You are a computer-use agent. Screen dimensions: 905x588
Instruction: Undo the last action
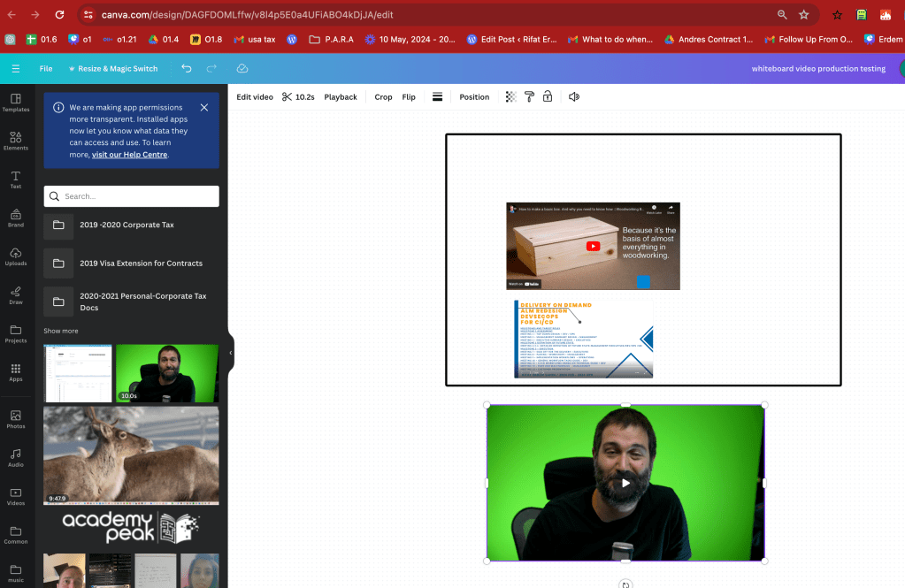click(x=187, y=68)
